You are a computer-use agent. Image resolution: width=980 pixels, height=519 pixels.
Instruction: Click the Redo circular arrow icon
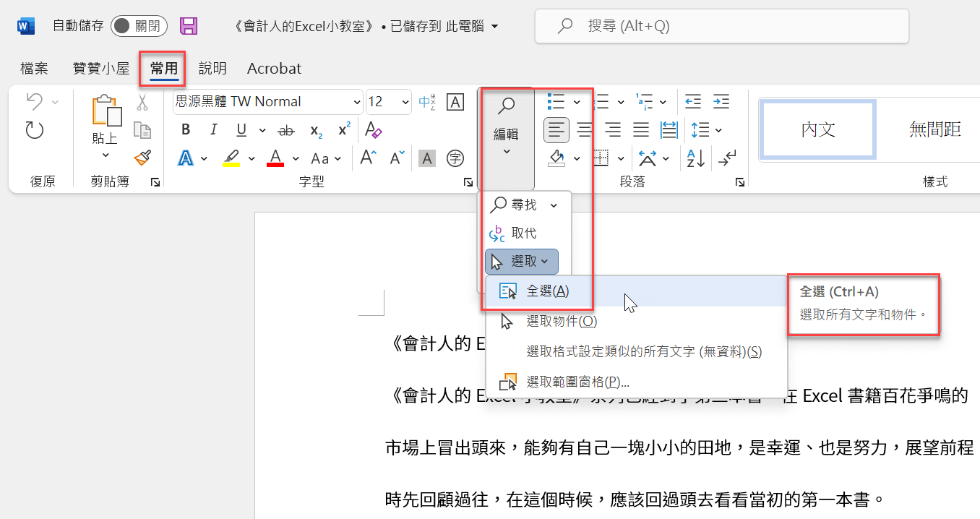[34, 130]
